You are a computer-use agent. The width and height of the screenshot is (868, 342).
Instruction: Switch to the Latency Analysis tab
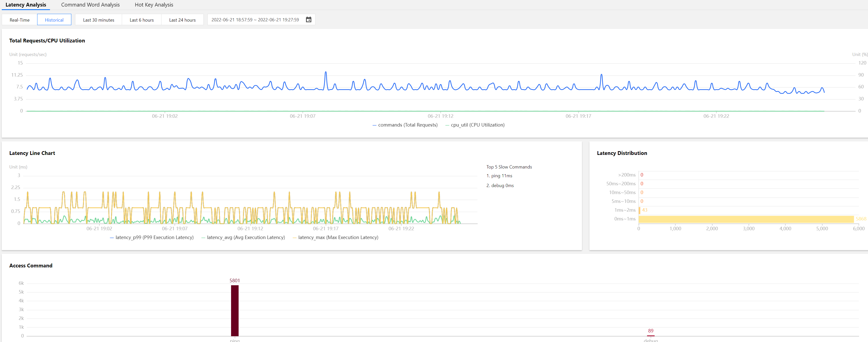click(x=26, y=5)
